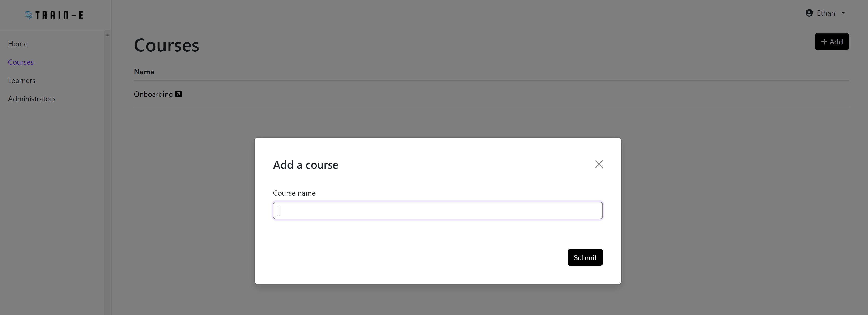Click inside the Course name field
The image size is (868, 315).
pos(437,210)
